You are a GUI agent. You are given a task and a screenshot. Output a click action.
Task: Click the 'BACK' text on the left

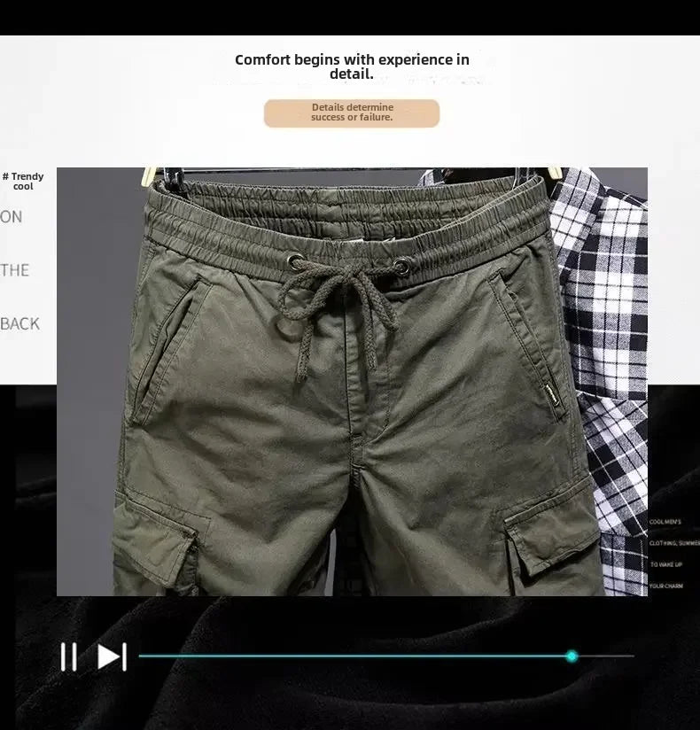click(20, 324)
